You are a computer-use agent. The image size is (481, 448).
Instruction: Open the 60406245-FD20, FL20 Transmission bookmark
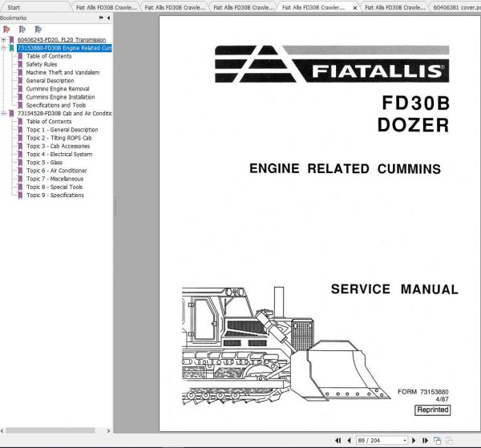[x=62, y=40]
